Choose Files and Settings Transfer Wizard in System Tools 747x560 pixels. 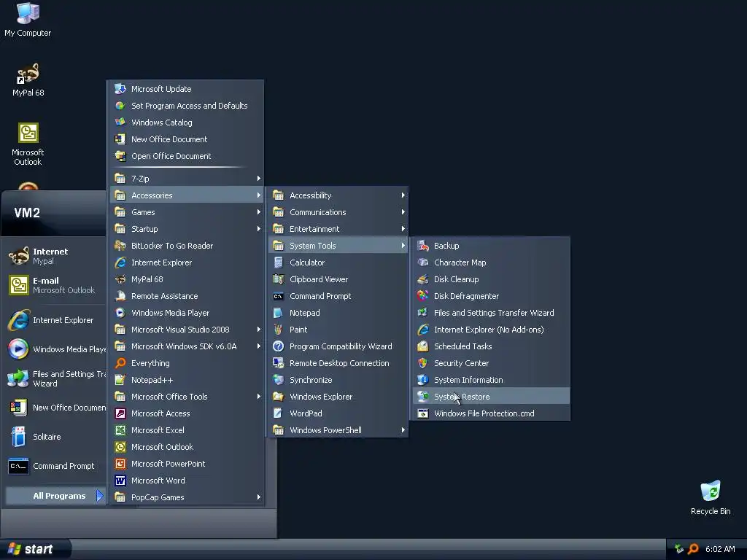click(491, 313)
